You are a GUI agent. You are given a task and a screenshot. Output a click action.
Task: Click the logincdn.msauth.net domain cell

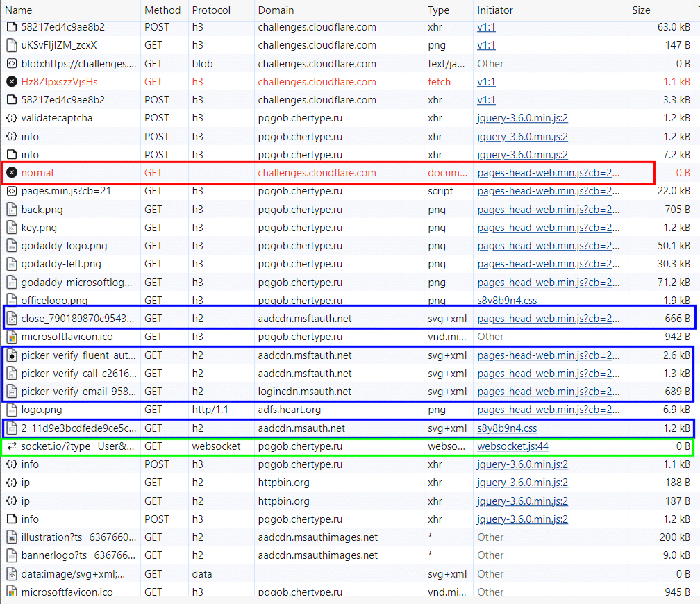pyautogui.click(x=304, y=392)
